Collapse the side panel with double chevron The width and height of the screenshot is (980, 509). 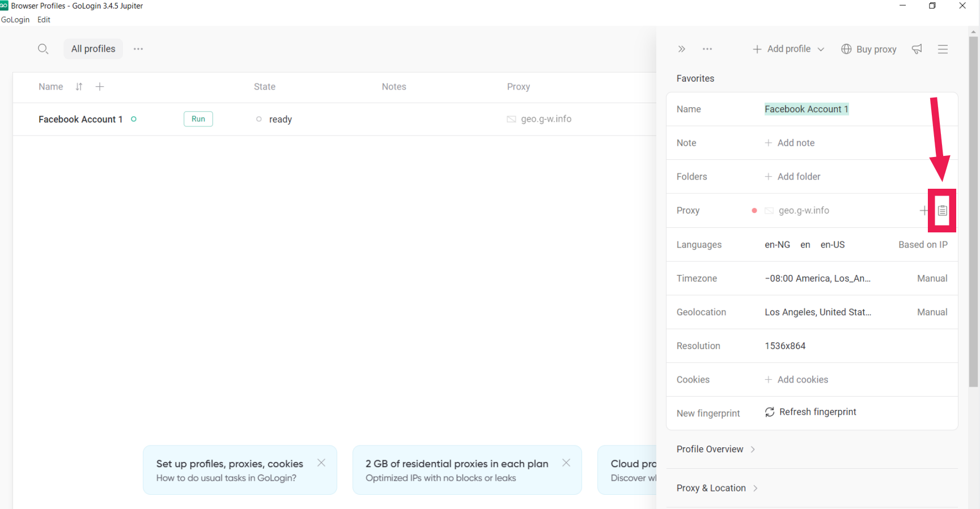tap(682, 49)
